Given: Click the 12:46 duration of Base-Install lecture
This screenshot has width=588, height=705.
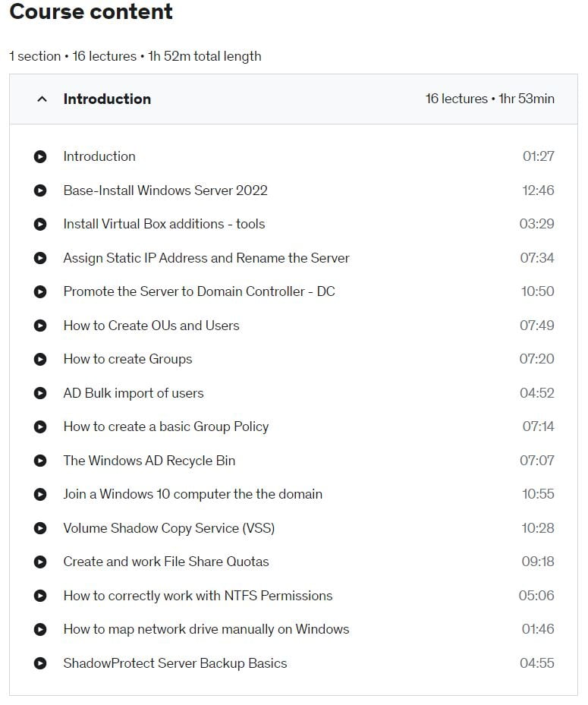Looking at the screenshot, I should point(538,190).
